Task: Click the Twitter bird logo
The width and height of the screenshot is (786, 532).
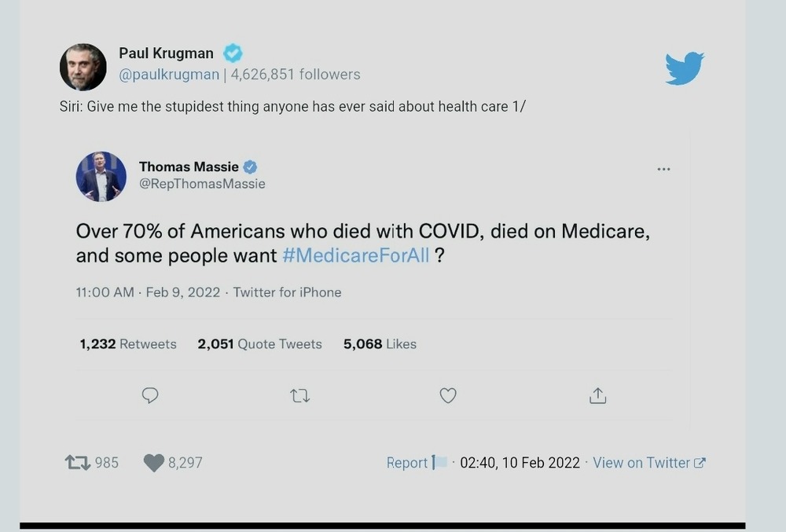Action: tap(684, 68)
